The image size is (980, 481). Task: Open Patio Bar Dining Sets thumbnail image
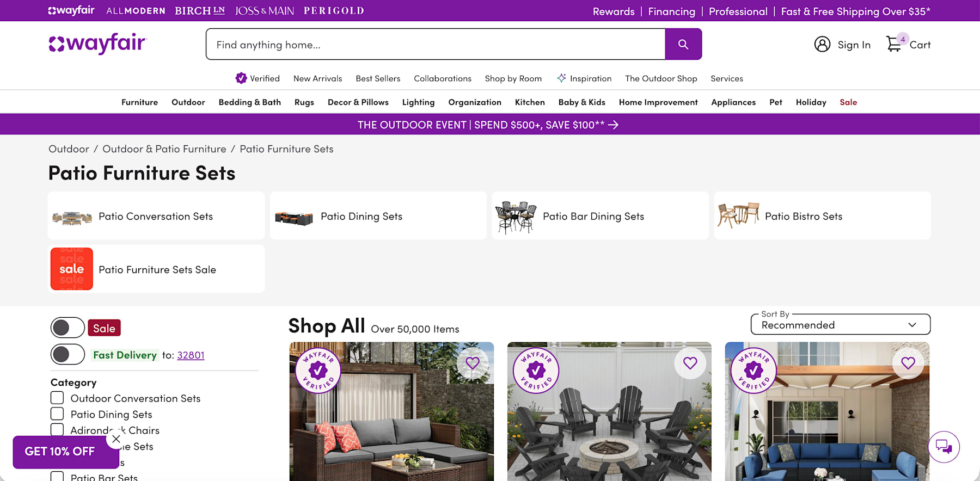coord(516,217)
